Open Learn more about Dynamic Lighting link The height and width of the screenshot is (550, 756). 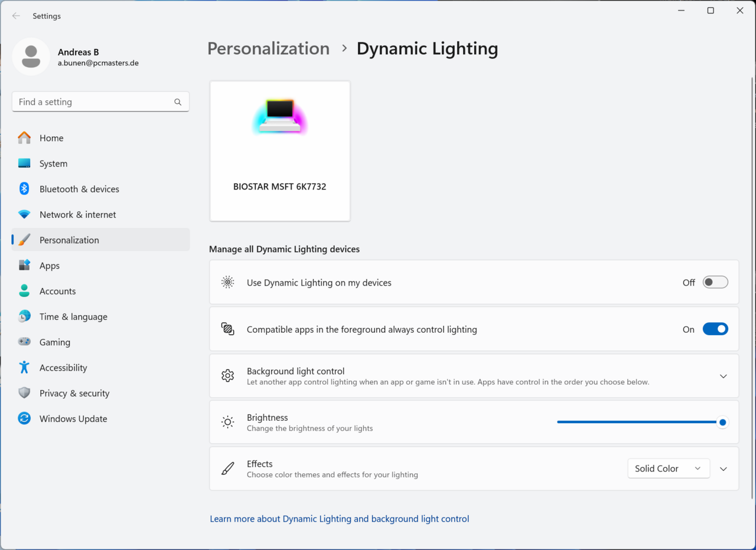tap(340, 519)
